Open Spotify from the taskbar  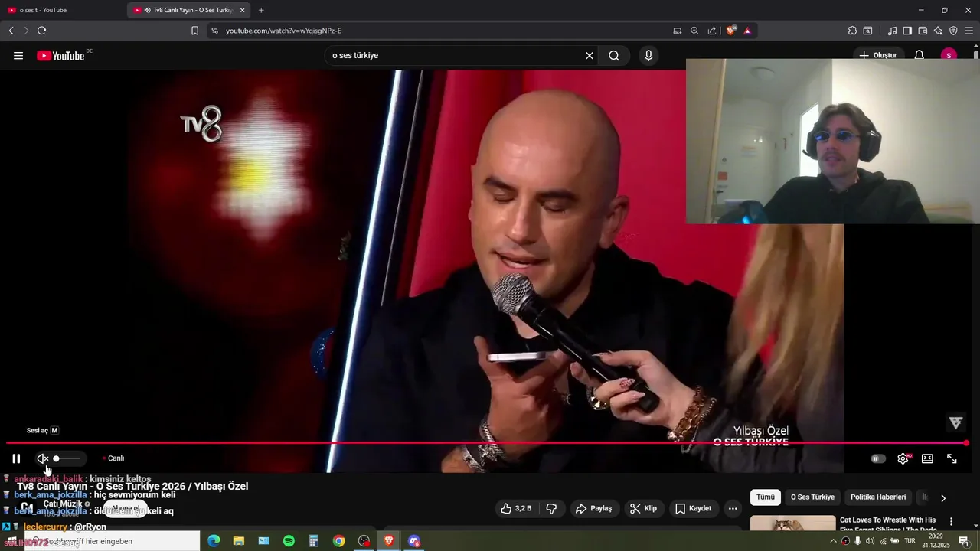289,541
